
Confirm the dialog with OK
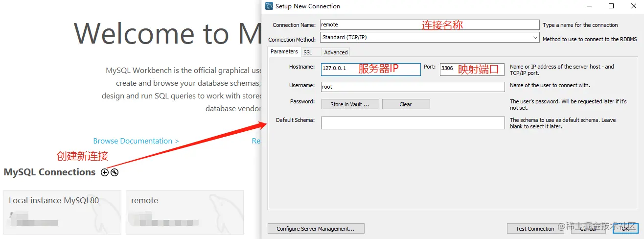[x=625, y=229]
